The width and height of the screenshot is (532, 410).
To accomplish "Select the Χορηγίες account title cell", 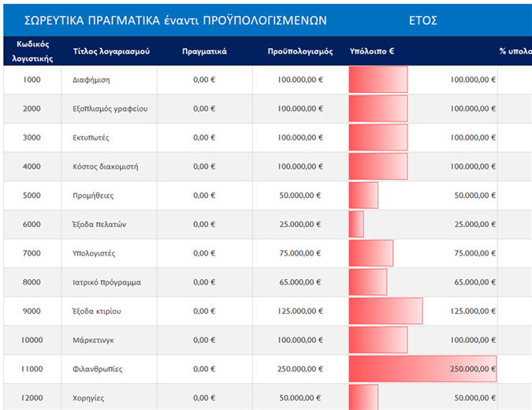I will 110,397.
